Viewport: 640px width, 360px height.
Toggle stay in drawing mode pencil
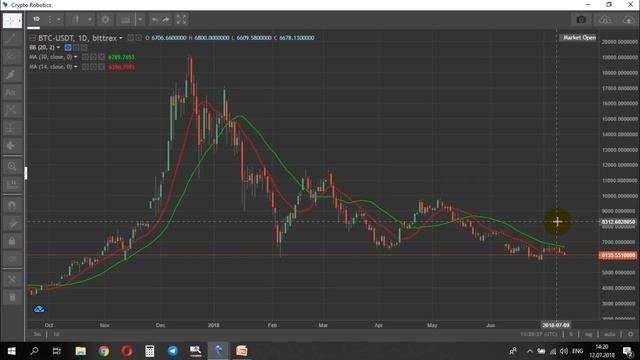11,223
